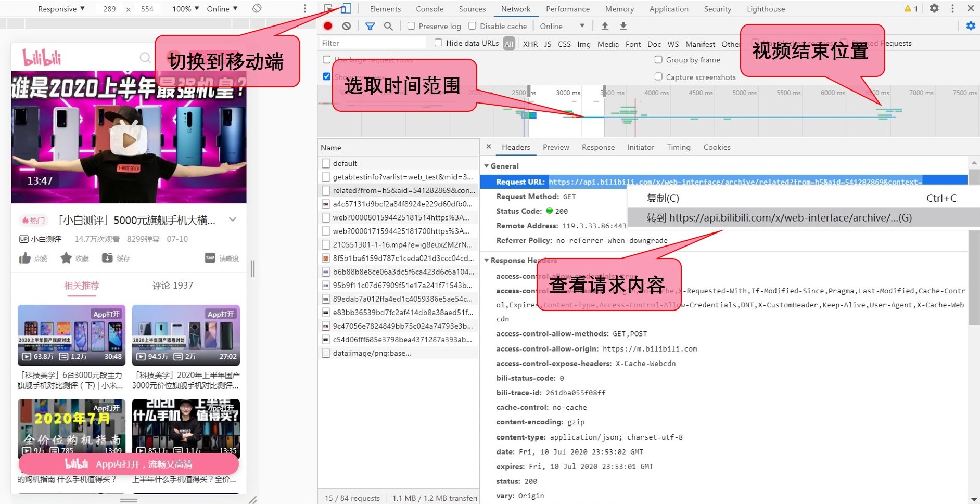
Task: Select the 210551301-1-16.mp4 request
Action: [399, 244]
